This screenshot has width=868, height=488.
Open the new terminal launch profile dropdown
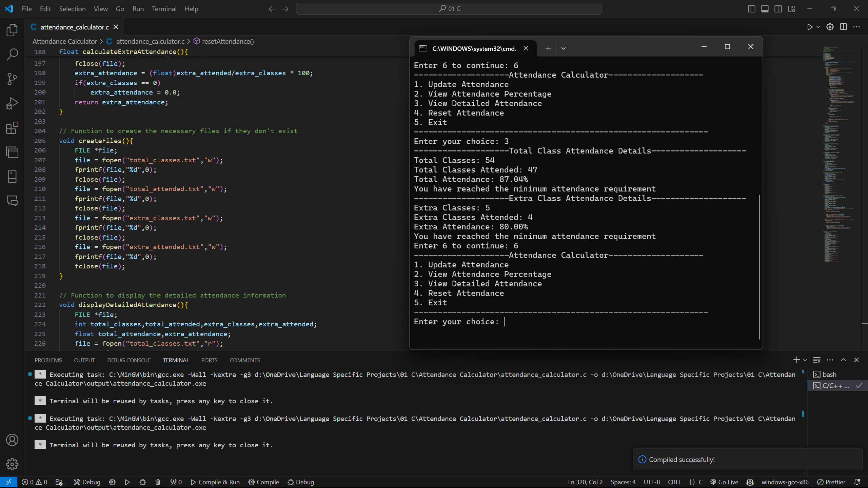click(x=805, y=360)
